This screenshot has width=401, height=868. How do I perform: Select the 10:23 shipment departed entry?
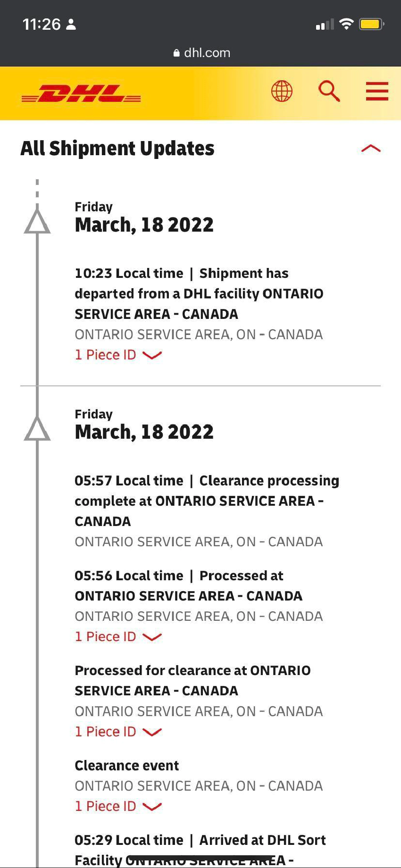pos(199,293)
